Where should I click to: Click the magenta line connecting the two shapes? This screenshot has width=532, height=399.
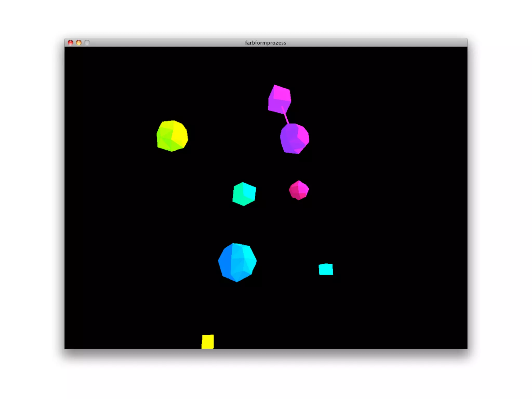click(x=286, y=118)
